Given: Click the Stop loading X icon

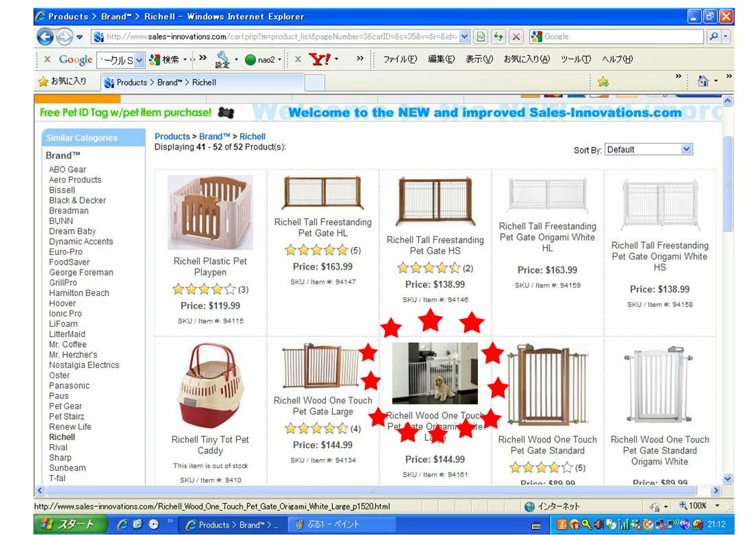Looking at the screenshot, I should 516,36.
